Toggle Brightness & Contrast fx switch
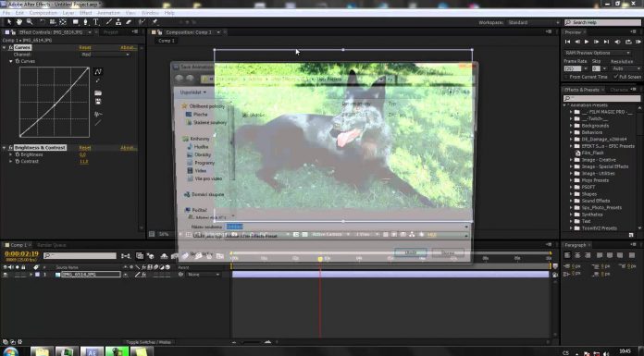644x356 pixels. pyautogui.click(x=11, y=147)
